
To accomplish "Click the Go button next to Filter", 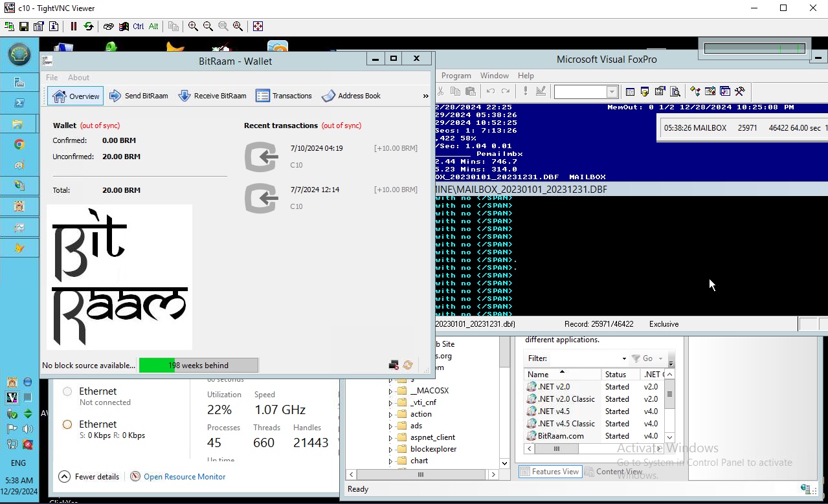I will pyautogui.click(x=643, y=358).
